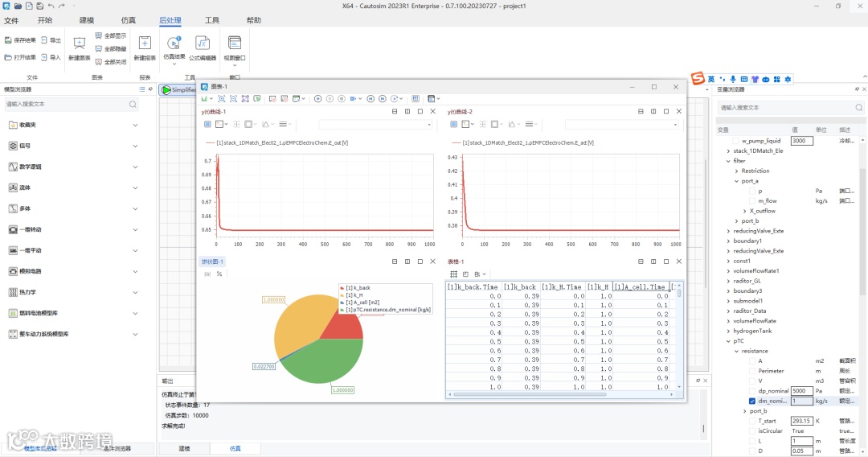The width and height of the screenshot is (868, 457).
Task: Click step-forward button in 图表-1 toolbar
Action: 382,99
